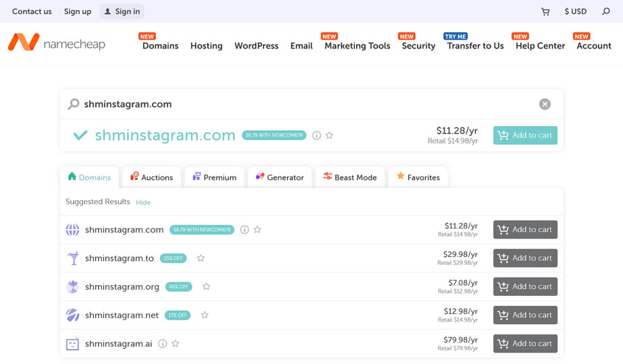Viewport: 623px width, 364px height.
Task: Star the shminstagram.ai domain
Action: coord(175,344)
